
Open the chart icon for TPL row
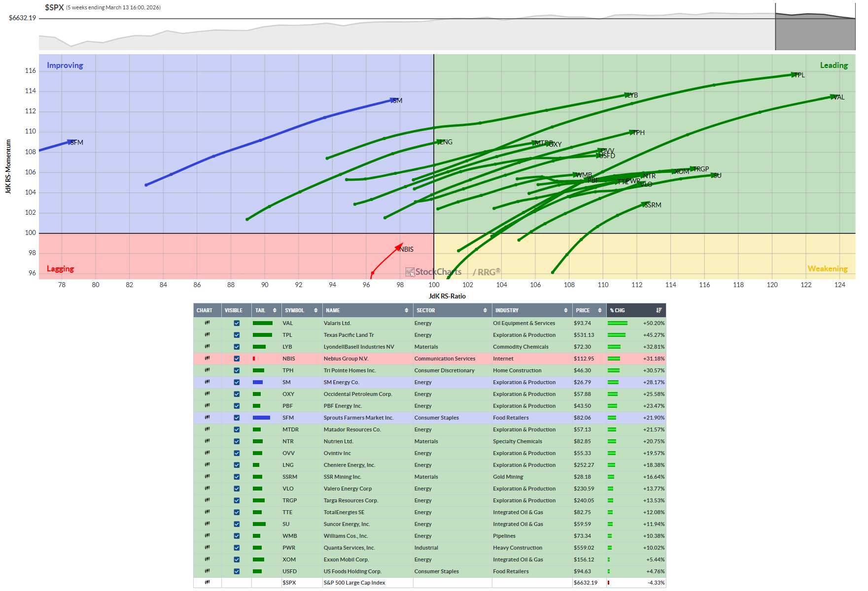(x=208, y=335)
